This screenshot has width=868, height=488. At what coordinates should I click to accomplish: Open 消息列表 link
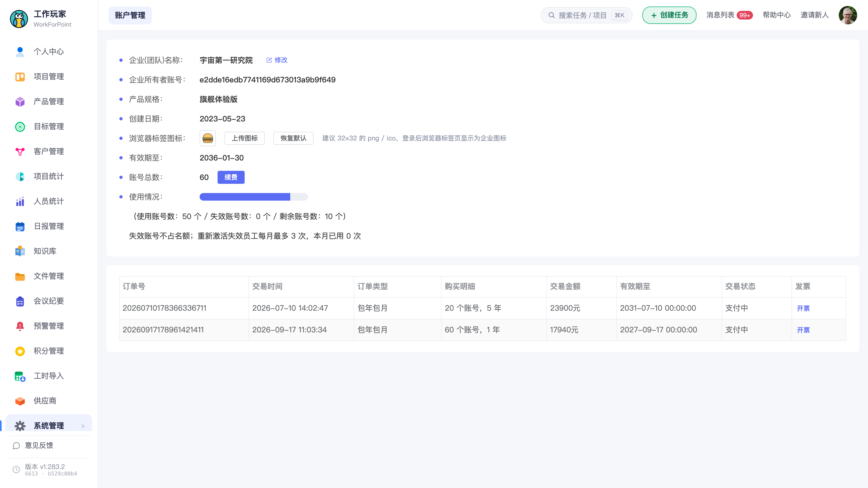(x=720, y=15)
